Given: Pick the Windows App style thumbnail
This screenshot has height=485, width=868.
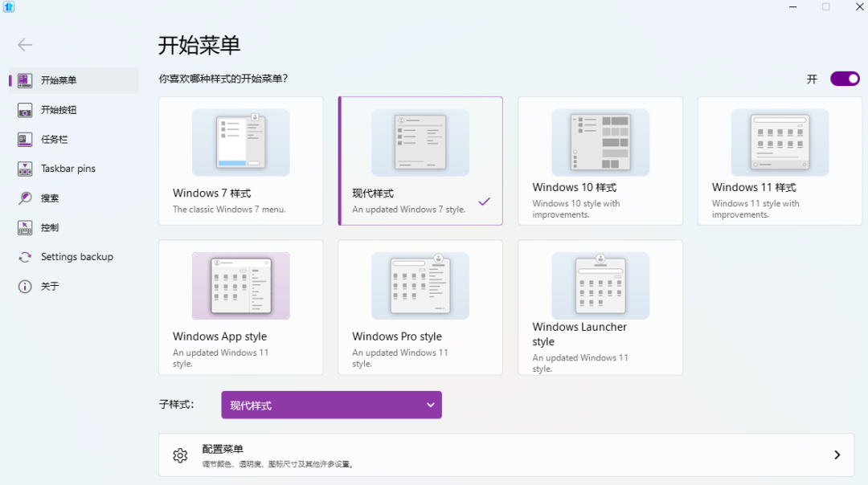Looking at the screenshot, I should [241, 286].
